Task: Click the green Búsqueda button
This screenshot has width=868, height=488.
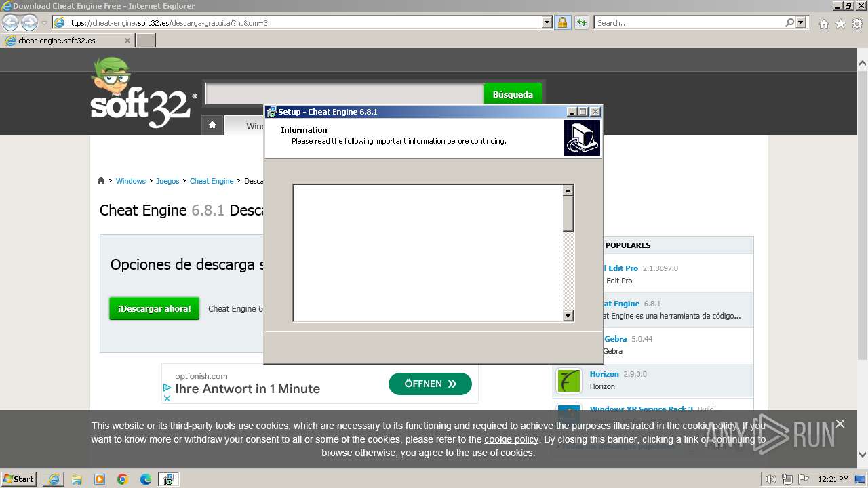Action: (513, 94)
